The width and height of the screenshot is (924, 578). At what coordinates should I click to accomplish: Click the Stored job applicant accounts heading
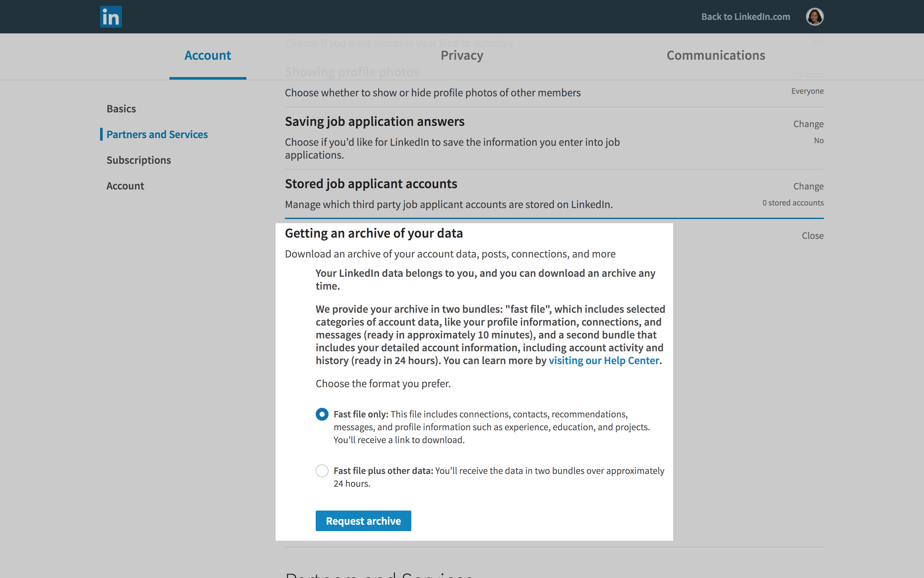tap(371, 184)
